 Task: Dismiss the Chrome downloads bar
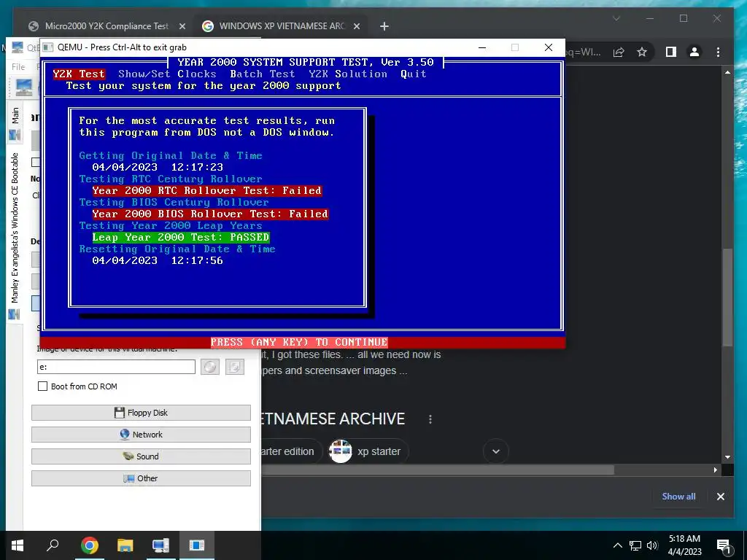pyautogui.click(x=720, y=496)
